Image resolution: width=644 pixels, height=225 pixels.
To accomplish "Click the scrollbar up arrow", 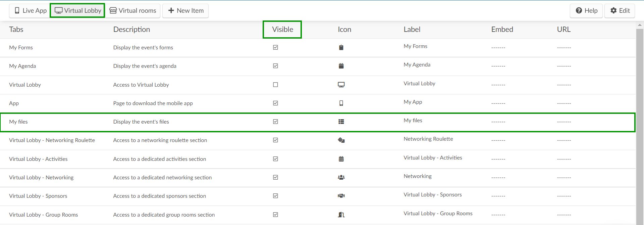I will [x=640, y=25].
